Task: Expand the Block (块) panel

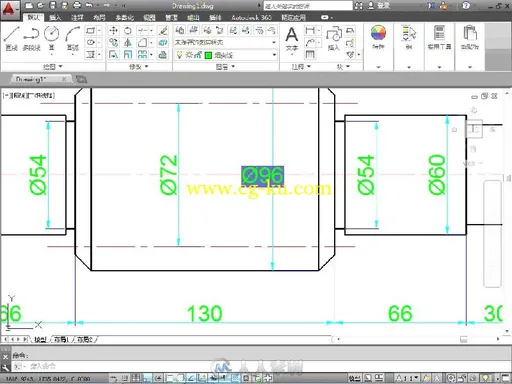Action: click(x=343, y=67)
